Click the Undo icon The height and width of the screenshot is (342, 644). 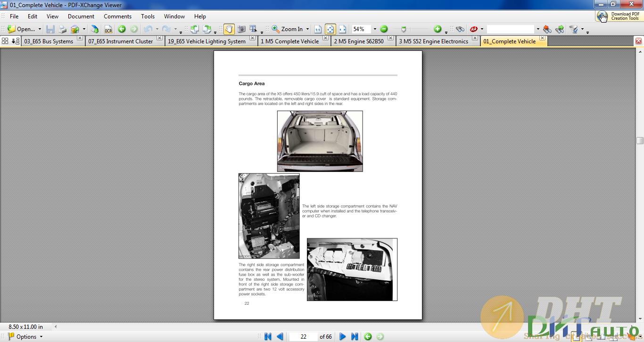pos(148,29)
